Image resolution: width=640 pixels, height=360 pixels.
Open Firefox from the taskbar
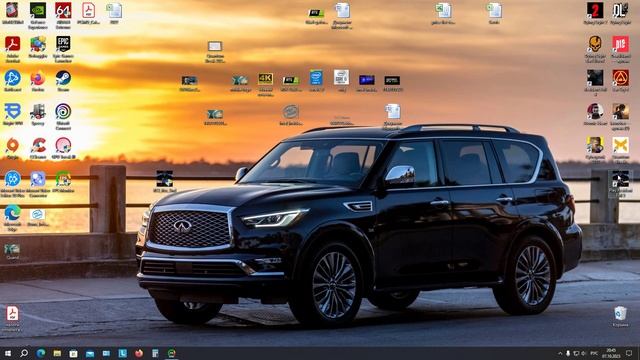pos(139,353)
